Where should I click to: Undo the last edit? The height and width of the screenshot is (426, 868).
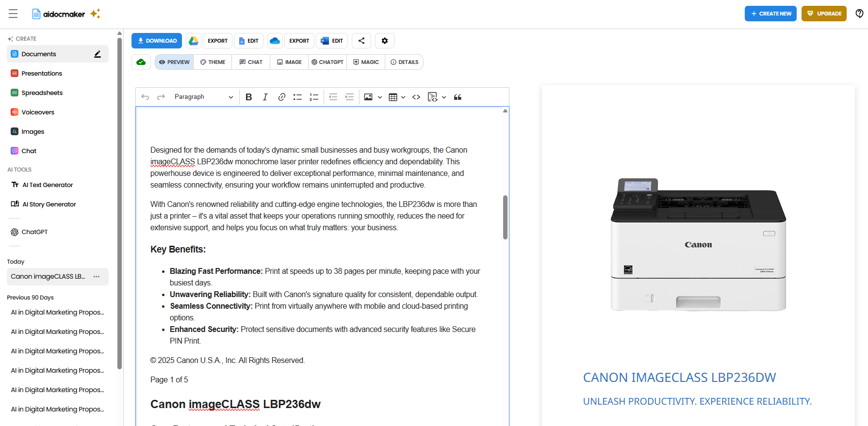point(145,97)
